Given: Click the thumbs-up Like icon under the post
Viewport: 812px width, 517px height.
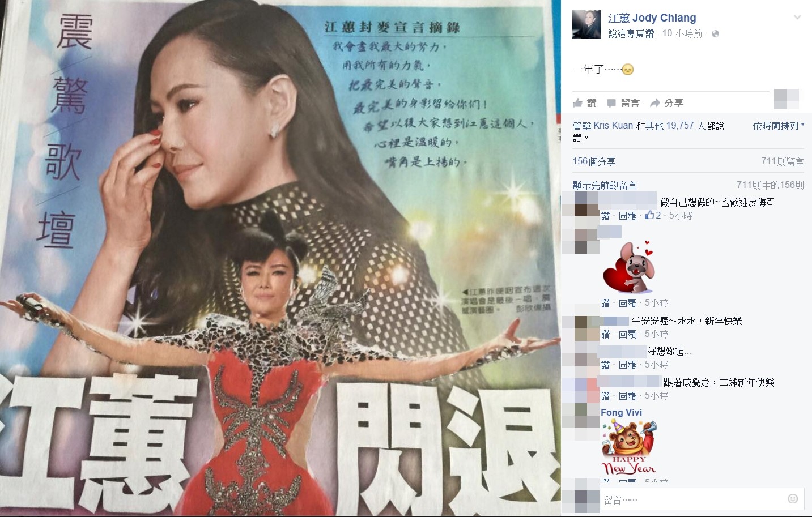Looking at the screenshot, I should 577,102.
